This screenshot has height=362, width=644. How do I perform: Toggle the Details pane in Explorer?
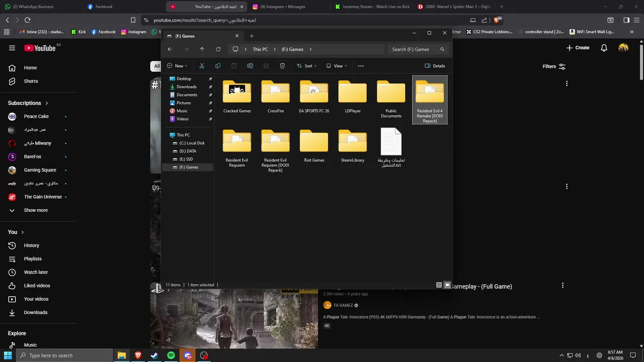tap(435, 66)
